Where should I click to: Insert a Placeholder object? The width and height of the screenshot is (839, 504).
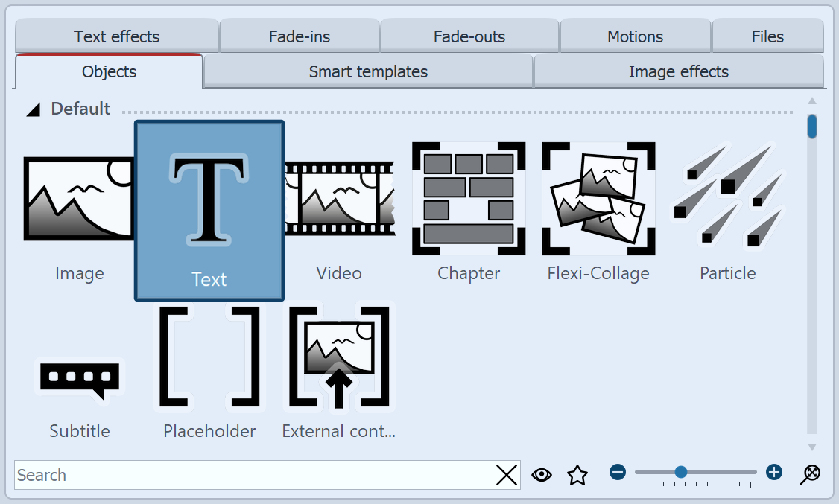click(209, 356)
